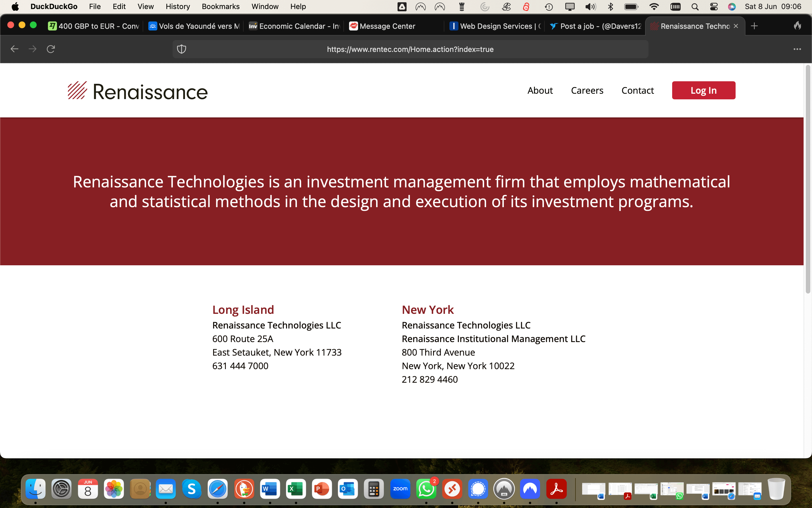Click the date and time in menu bar
This screenshot has width=812, height=508.
773,7
